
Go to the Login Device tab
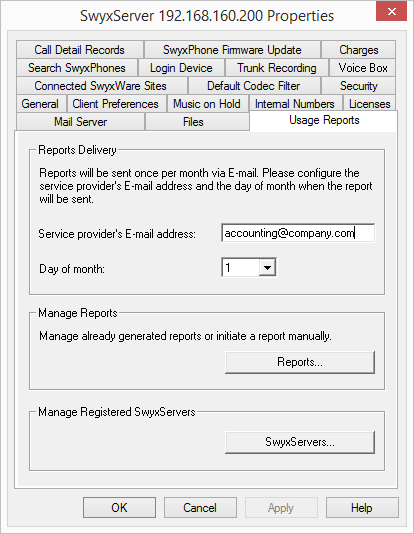(181, 68)
